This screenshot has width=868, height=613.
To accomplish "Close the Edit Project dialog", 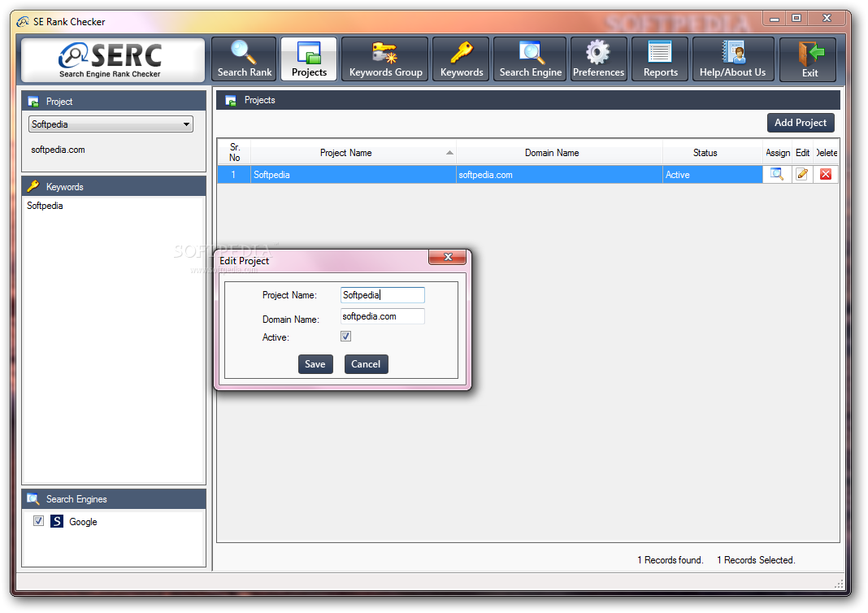I will click(447, 257).
